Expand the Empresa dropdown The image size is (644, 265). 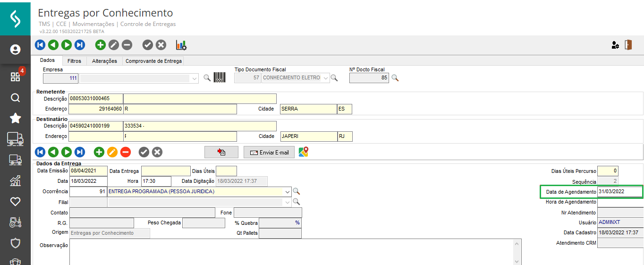click(195, 78)
